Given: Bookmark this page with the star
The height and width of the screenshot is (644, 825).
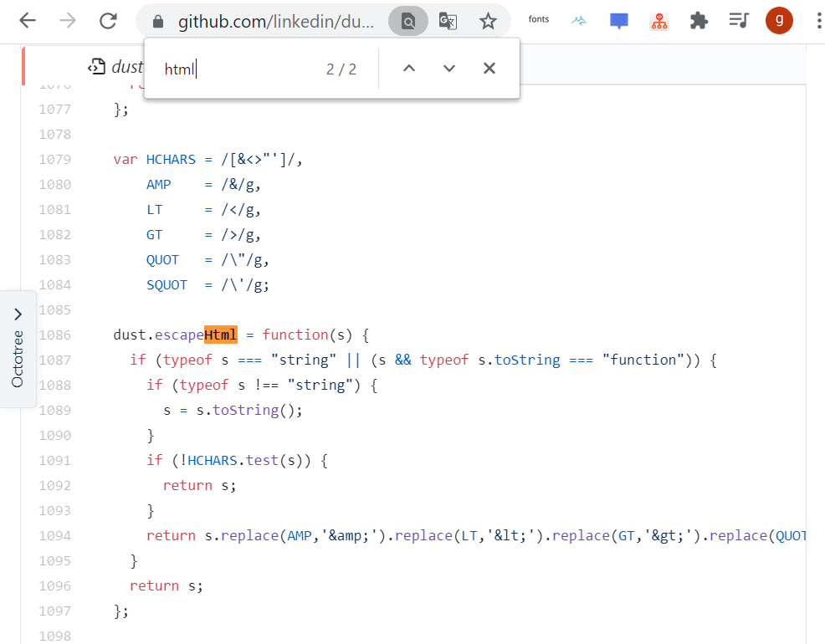Looking at the screenshot, I should [x=488, y=21].
